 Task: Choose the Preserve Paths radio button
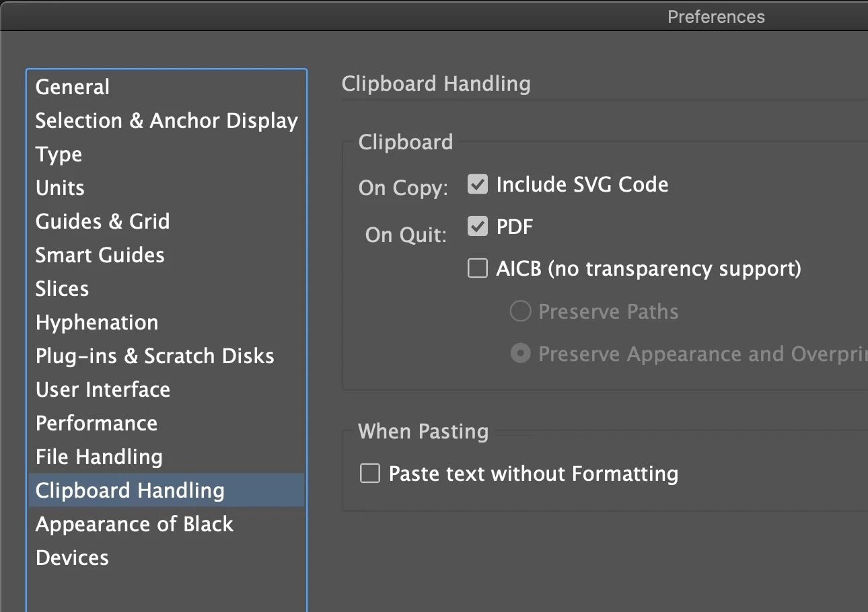pos(520,311)
